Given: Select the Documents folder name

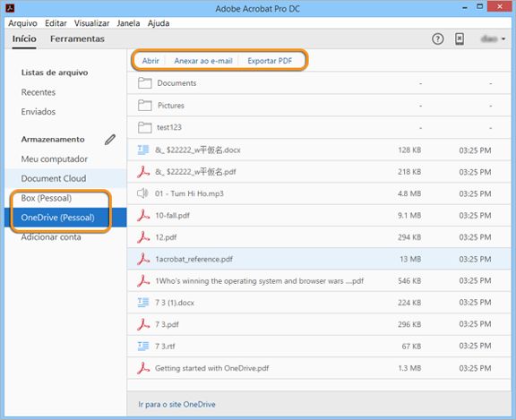Looking at the screenshot, I should pos(176,83).
